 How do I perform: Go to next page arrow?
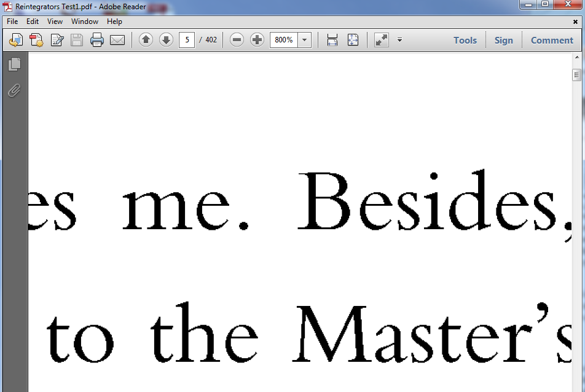[x=166, y=41]
